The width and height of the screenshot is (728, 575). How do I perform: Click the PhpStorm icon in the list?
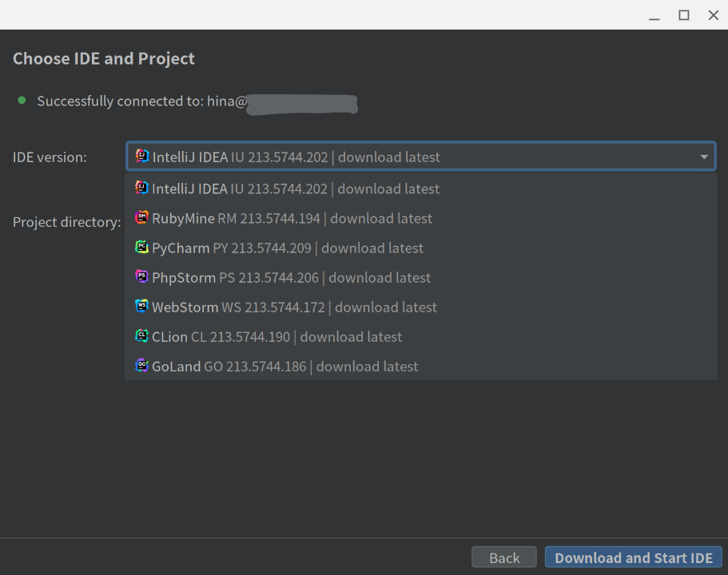[x=141, y=276]
